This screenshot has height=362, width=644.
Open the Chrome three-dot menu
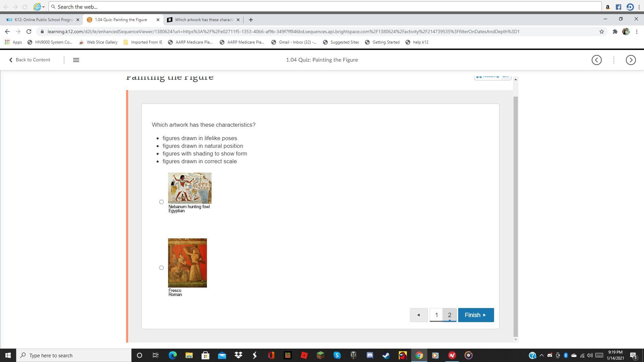click(x=637, y=32)
